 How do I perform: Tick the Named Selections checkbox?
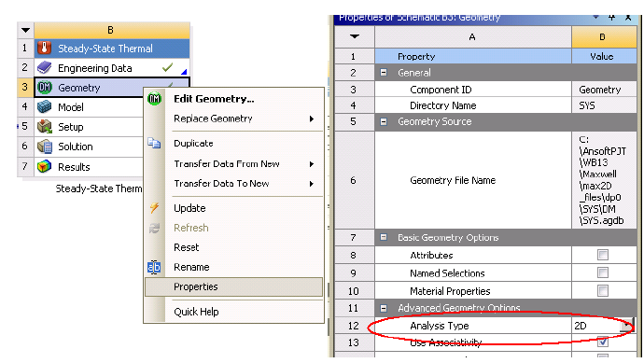click(x=603, y=272)
